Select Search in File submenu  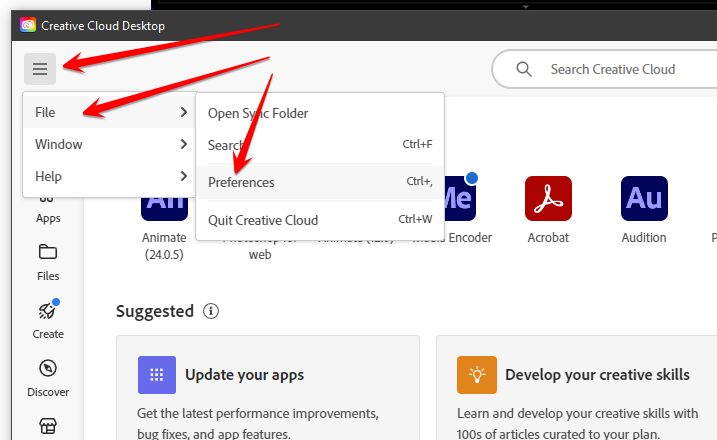[320, 145]
